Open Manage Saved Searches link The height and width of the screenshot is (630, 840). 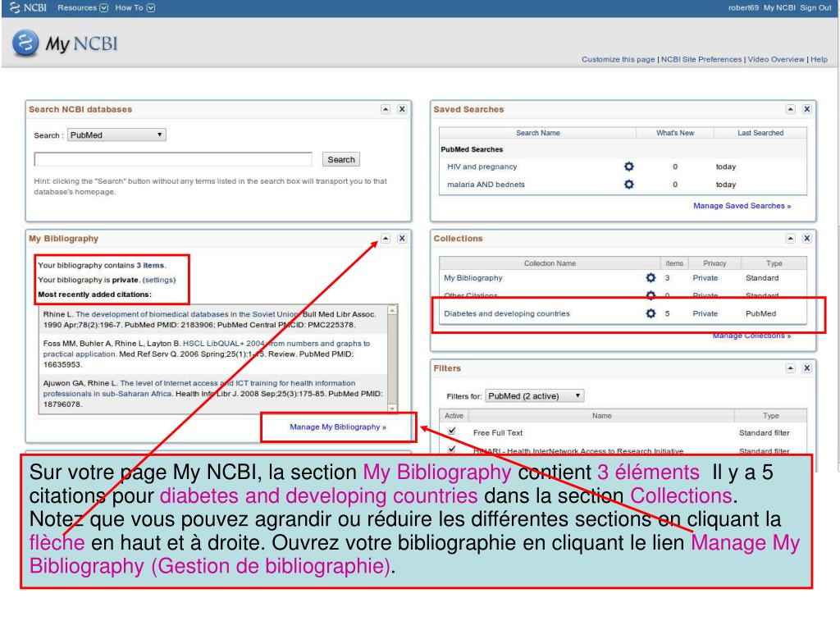742,206
